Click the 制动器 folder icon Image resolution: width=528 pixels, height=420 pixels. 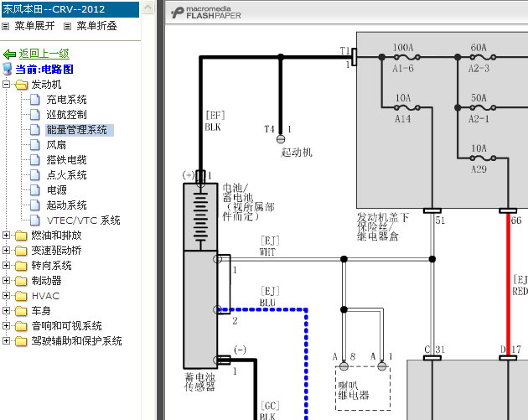point(21,281)
